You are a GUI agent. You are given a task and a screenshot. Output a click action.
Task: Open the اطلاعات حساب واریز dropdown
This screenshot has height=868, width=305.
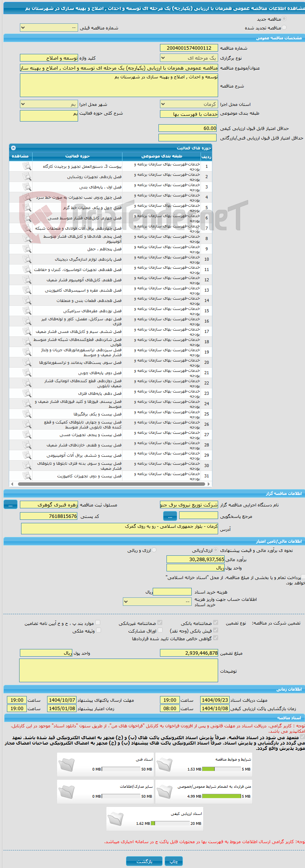pyautogui.click(x=157, y=602)
